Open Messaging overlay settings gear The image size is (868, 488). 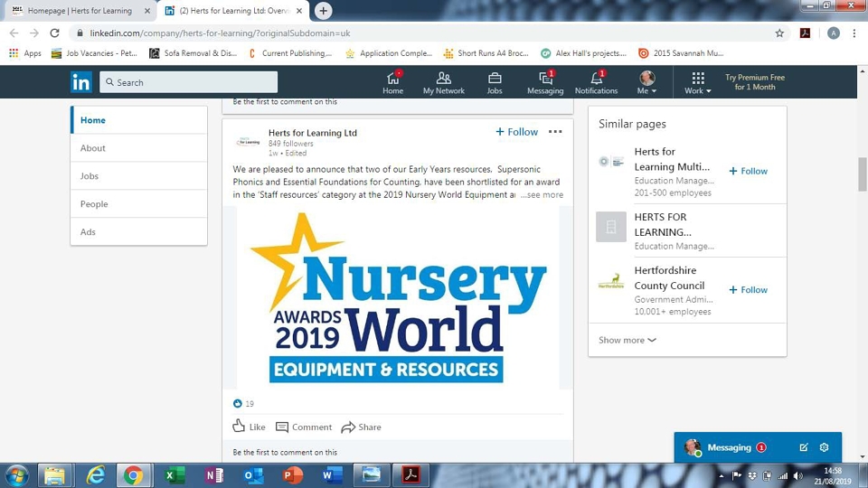click(825, 447)
